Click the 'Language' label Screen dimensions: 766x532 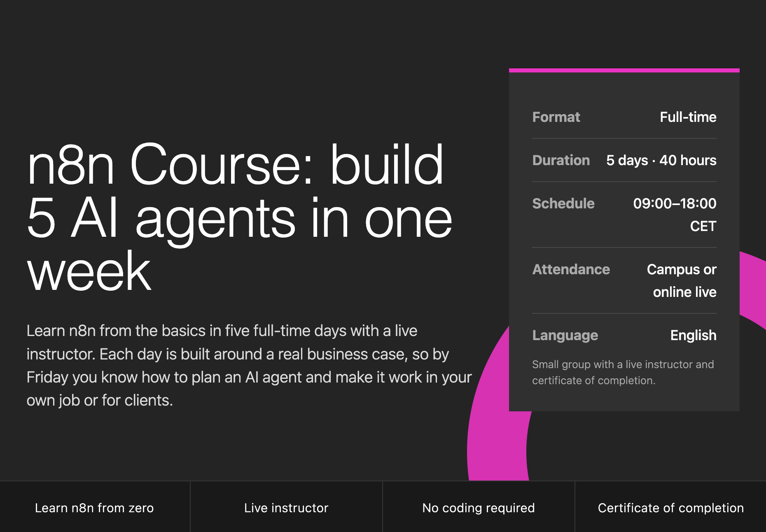tap(565, 335)
